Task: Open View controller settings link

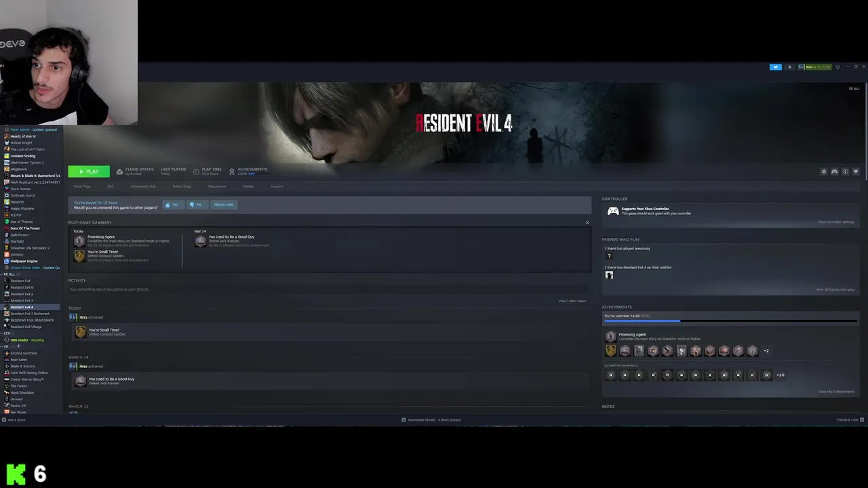Action: [836, 222]
